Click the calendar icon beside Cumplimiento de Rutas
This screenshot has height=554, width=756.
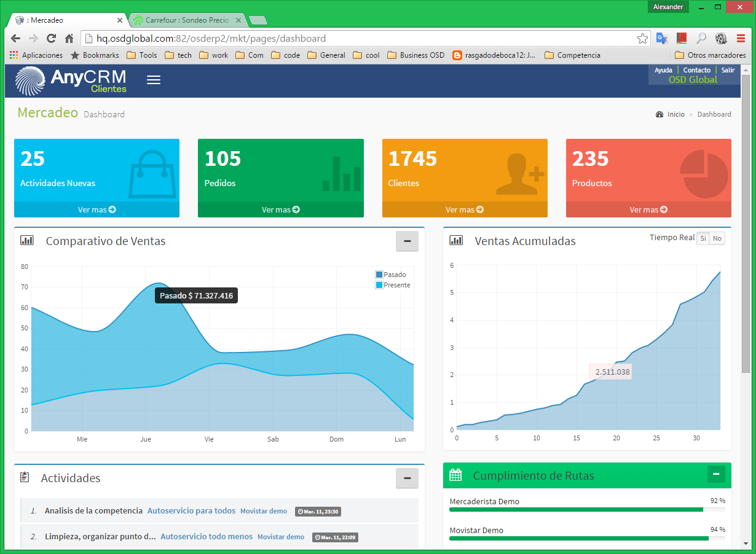(x=455, y=475)
